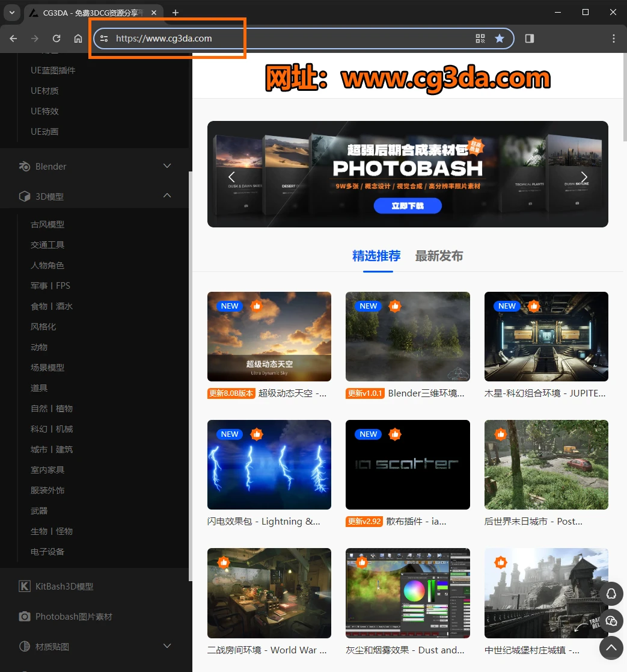Expand the Blender sidebar chevron

167,166
